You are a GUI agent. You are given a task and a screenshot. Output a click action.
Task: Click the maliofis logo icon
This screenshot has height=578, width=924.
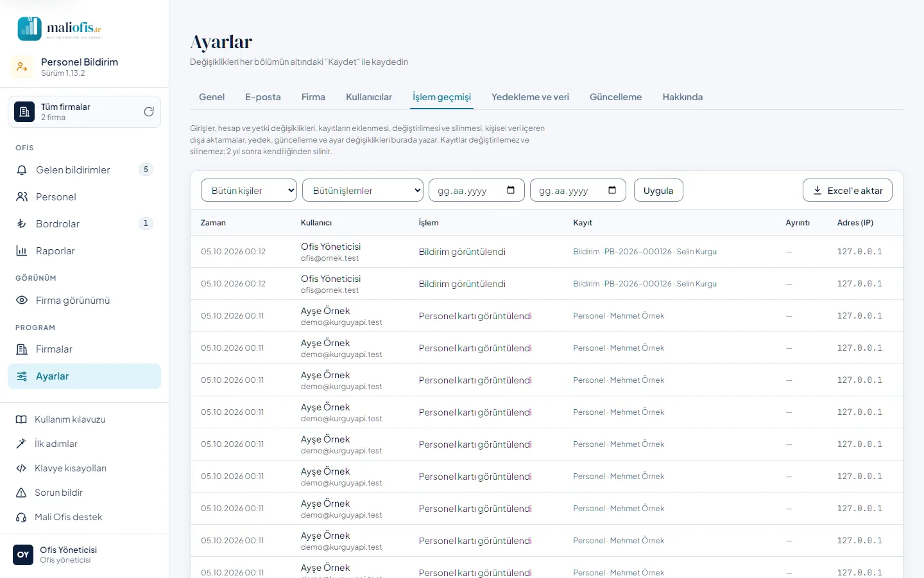point(30,29)
